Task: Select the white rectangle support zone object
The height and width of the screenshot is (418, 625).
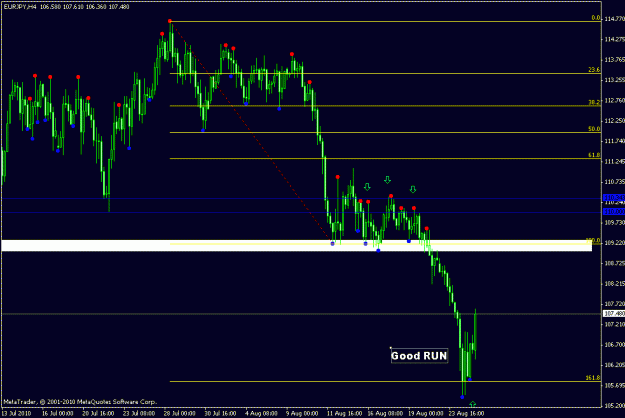Action: 297,245
